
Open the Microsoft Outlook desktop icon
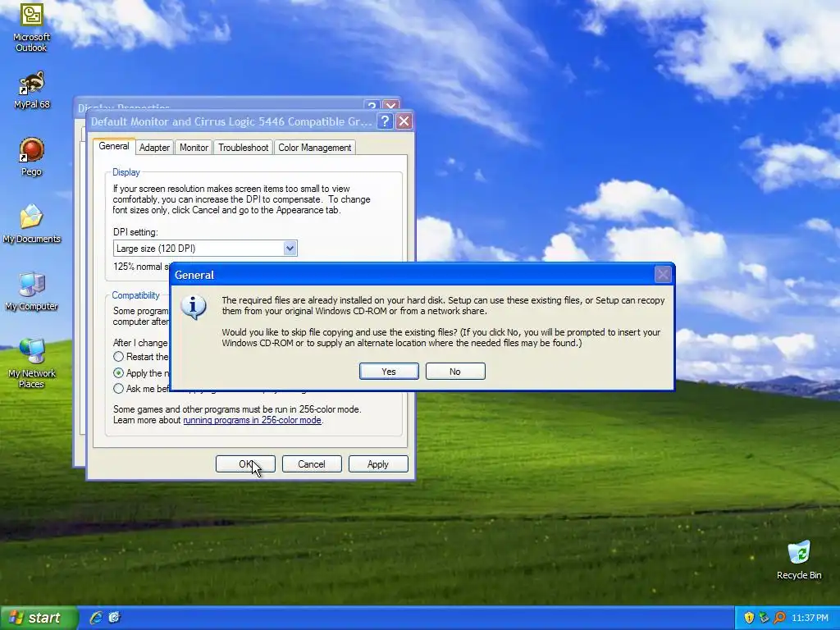(x=31, y=27)
